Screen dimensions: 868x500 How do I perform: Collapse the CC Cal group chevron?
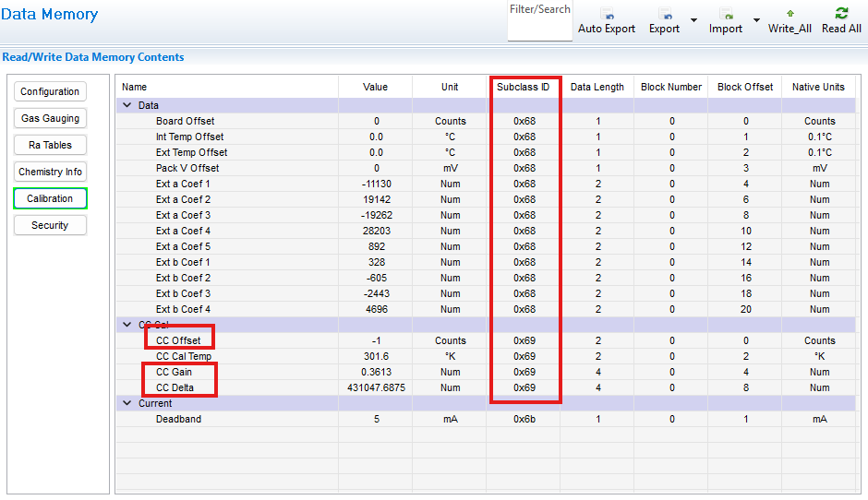click(x=127, y=324)
